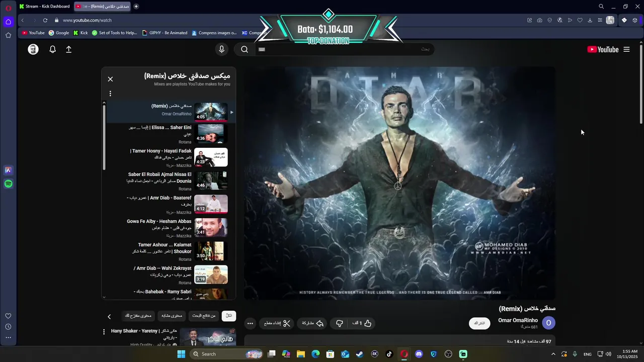The image size is (644, 362).
Task: Click the upload arrow icon in YouTube header
Action: click(x=69, y=49)
